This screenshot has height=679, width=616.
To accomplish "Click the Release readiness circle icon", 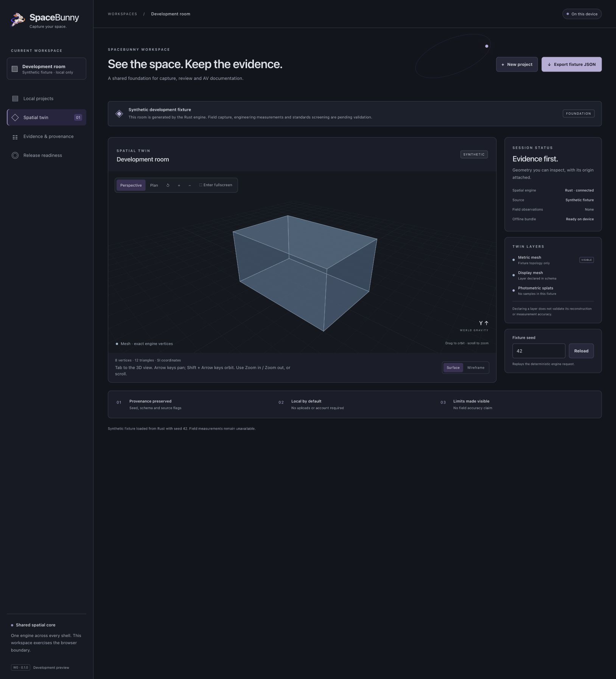I will [x=15, y=156].
